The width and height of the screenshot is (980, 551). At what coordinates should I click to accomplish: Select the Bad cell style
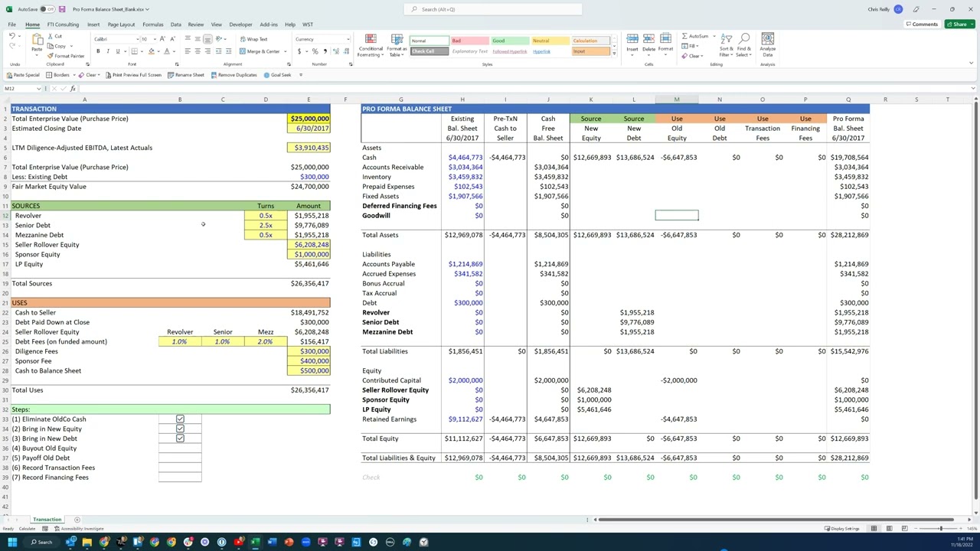(469, 41)
